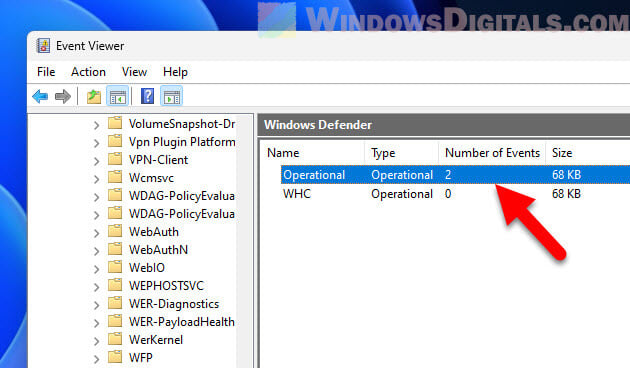Open the Help menu
630x368 pixels.
point(175,72)
